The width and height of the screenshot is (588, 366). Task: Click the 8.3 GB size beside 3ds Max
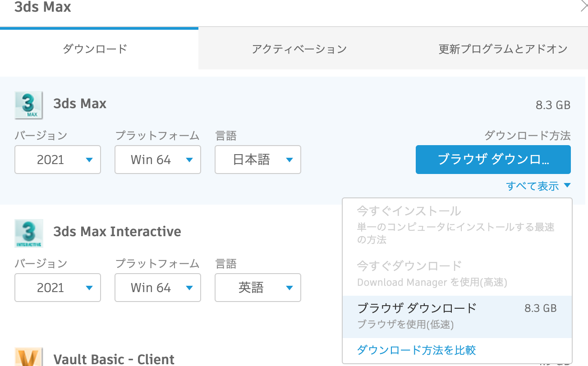553,105
